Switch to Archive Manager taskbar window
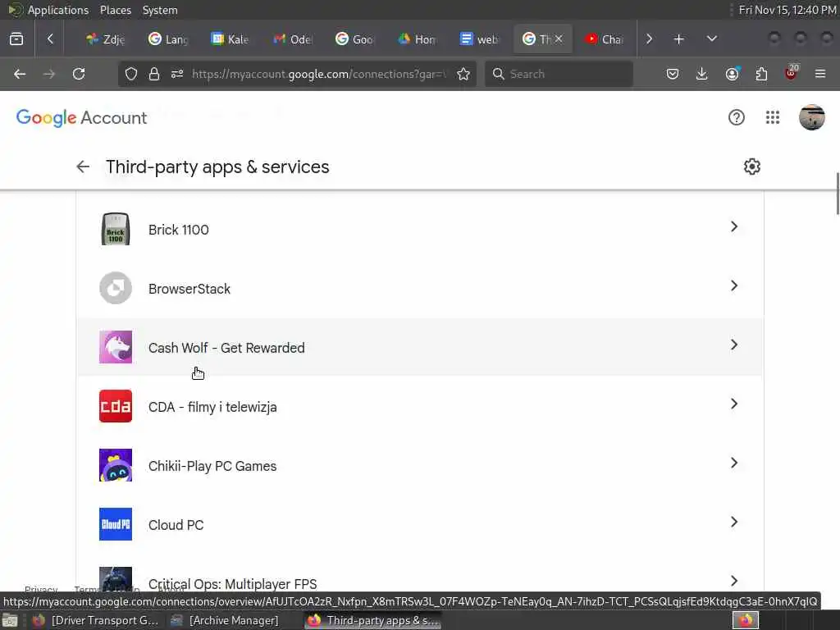 225,620
